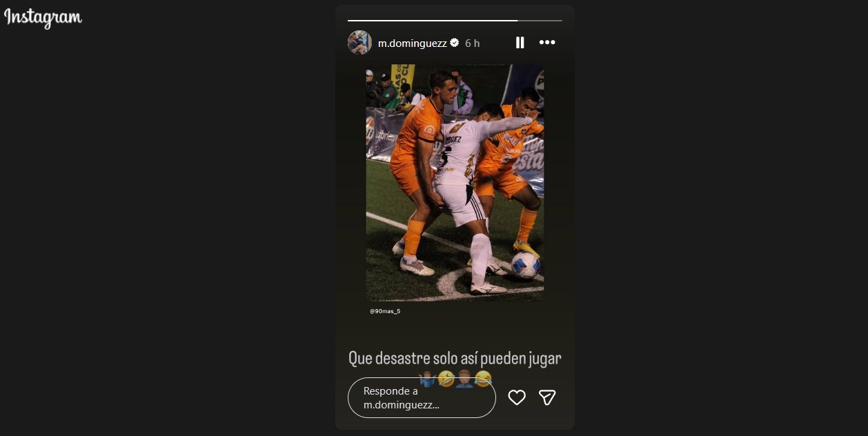Click the shrugging man emoji in caption
This screenshot has width=868, height=436.
coord(427,379)
